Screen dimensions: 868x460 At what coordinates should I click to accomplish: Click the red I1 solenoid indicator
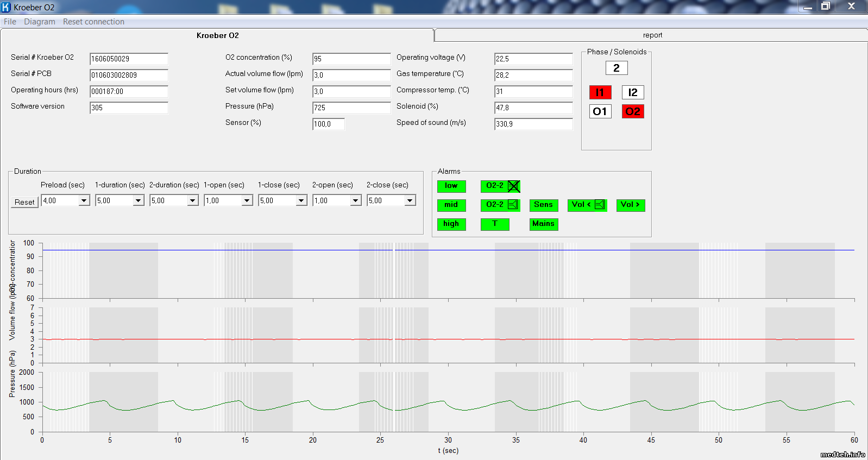[600, 92]
